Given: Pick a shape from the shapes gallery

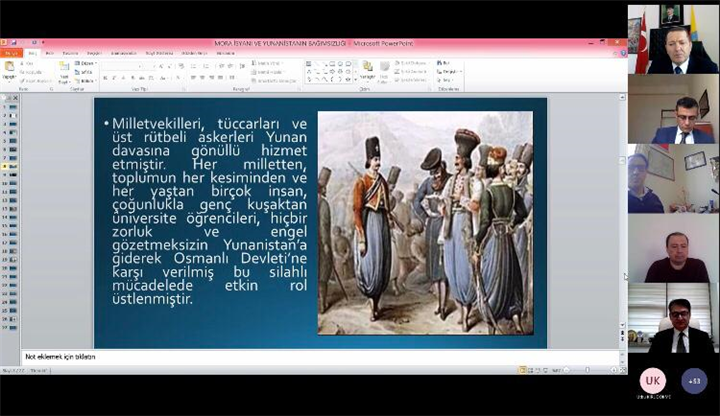Looking at the screenshot, I should [328, 72].
